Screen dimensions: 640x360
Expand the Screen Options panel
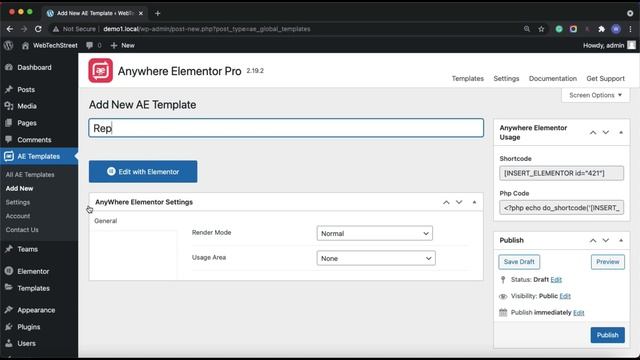click(x=595, y=95)
